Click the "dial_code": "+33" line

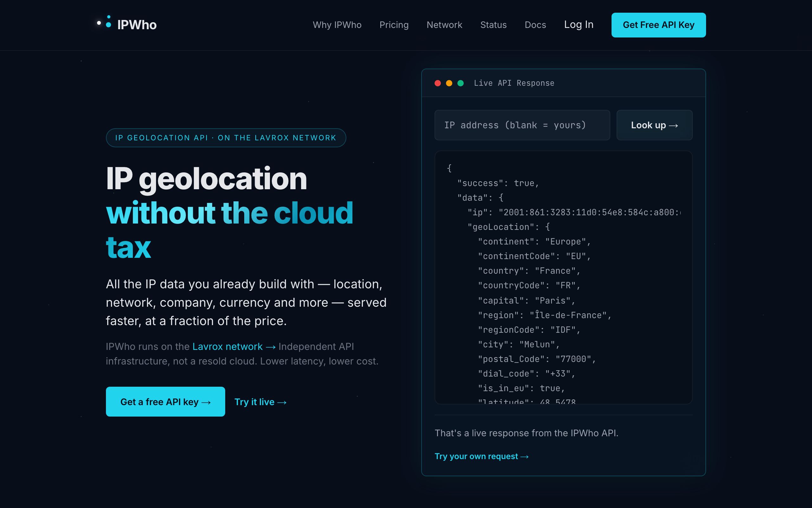527,374
